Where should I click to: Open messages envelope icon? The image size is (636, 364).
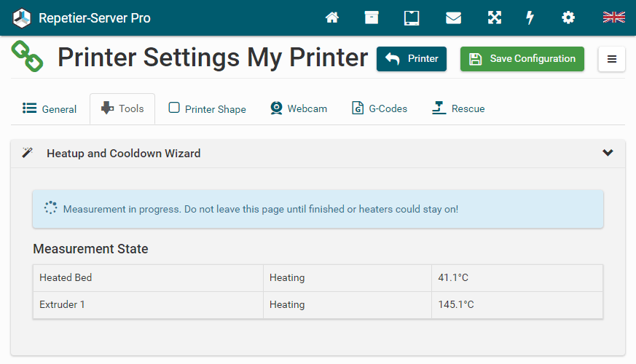click(x=453, y=18)
